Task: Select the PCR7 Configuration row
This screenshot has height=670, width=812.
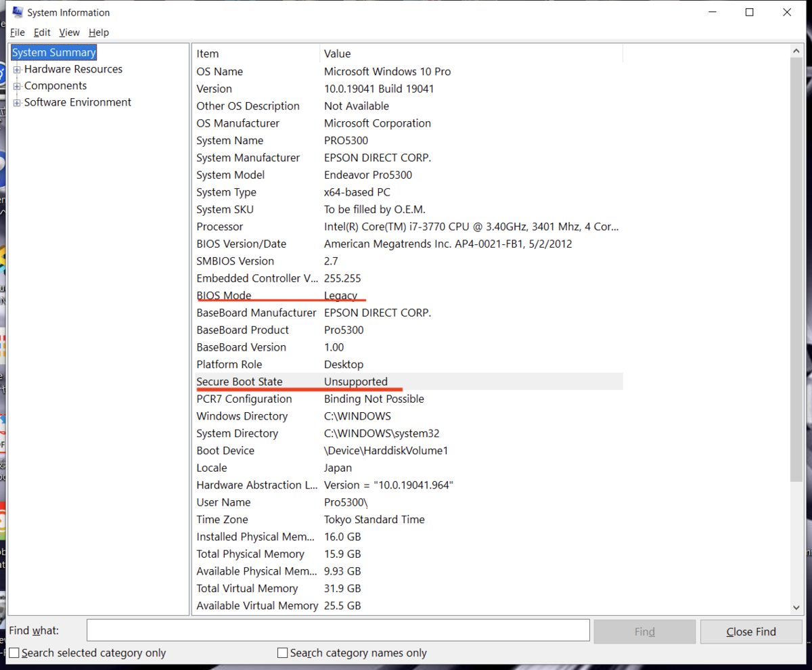Action: tap(409, 399)
